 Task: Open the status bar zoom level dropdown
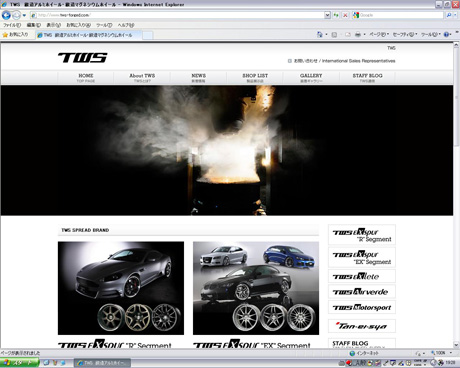[x=451, y=353]
